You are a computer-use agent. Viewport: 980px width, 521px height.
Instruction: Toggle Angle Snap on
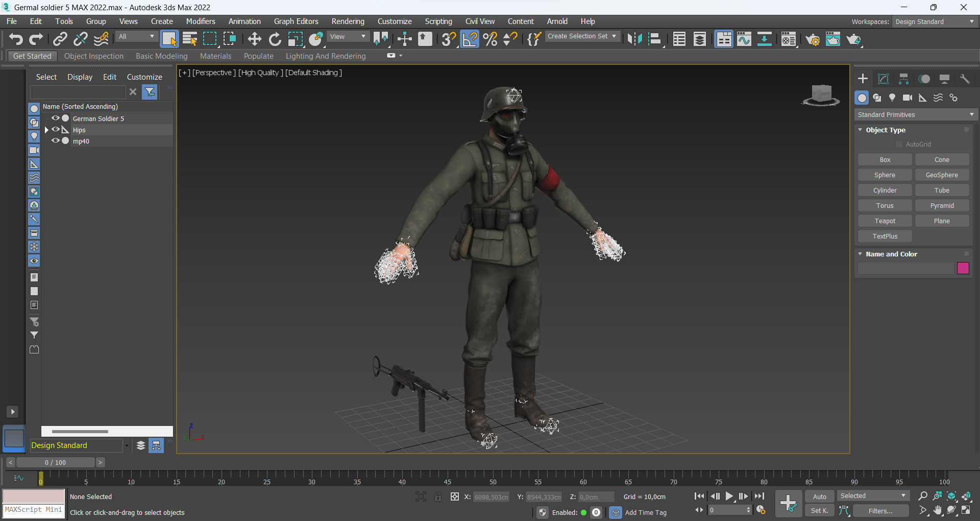tap(470, 39)
